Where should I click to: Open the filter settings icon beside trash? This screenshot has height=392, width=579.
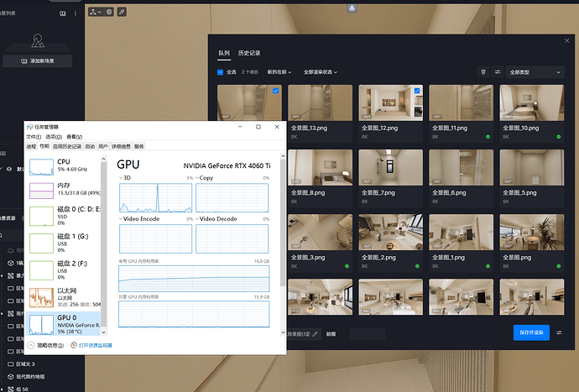point(497,72)
